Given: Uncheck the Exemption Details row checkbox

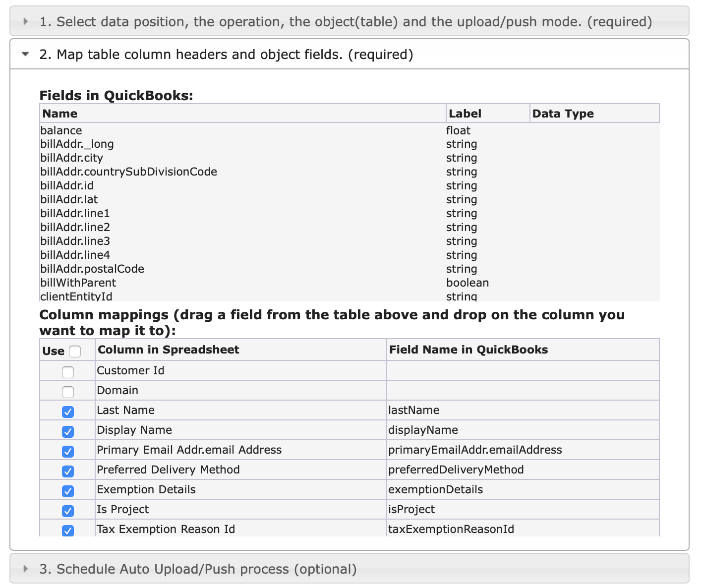Looking at the screenshot, I should coord(68,491).
